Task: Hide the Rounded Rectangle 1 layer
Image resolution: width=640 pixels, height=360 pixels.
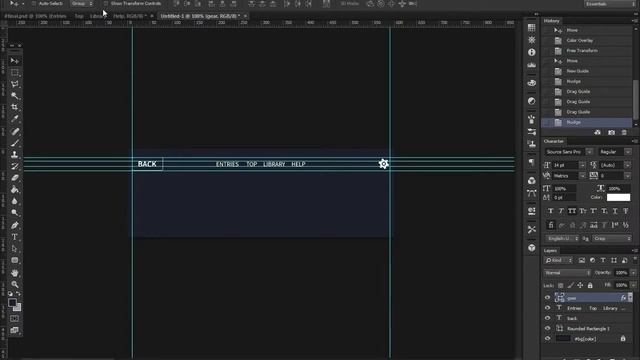Action: point(547,328)
